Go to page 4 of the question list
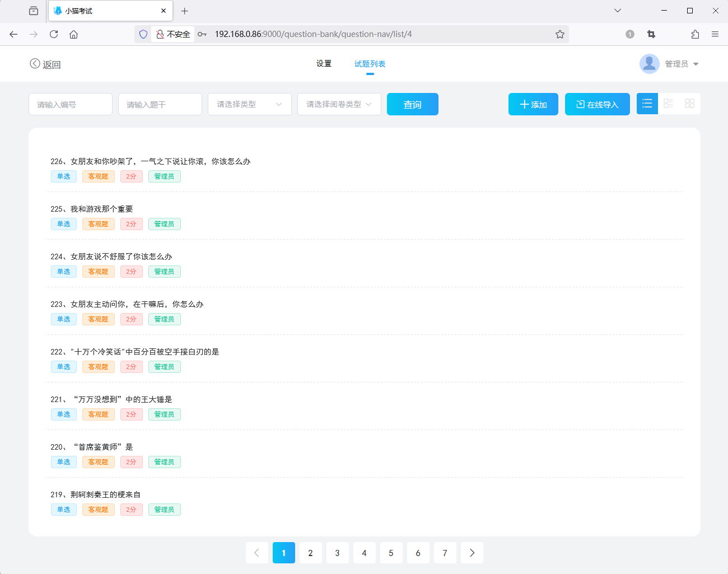 click(364, 553)
